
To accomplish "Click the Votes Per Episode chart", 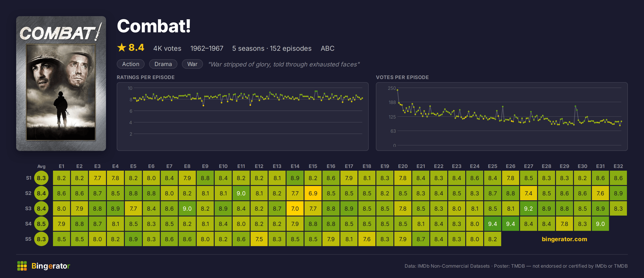I will coord(502,117).
